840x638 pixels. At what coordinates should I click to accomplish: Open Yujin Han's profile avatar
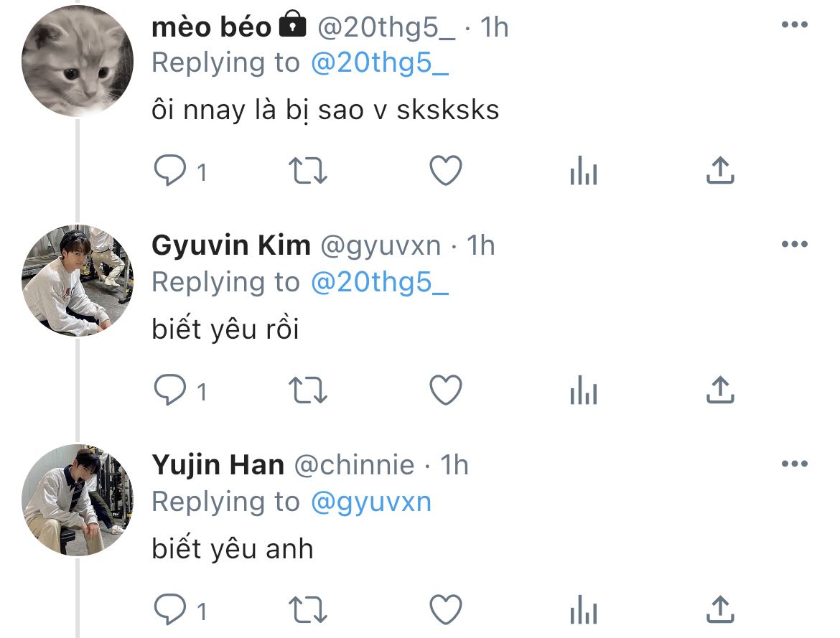[78, 501]
